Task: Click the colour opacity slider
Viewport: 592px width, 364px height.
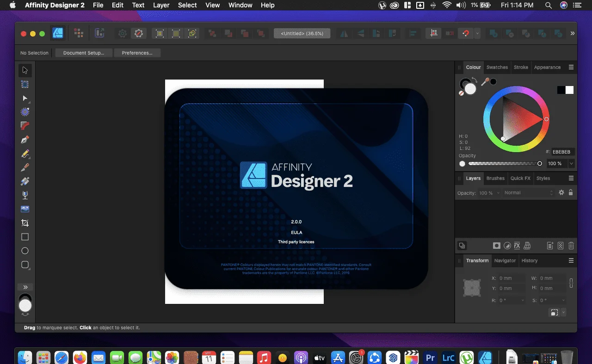Action: 505,164
